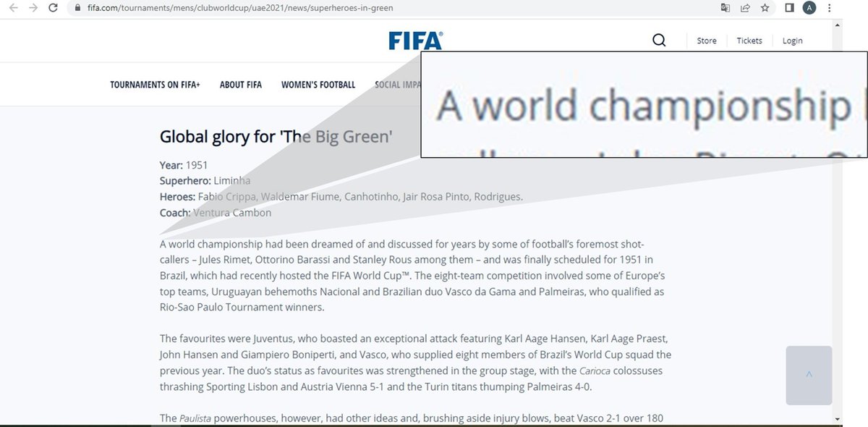The image size is (868, 427).
Task: Go back to the previous page
Action: (x=13, y=9)
